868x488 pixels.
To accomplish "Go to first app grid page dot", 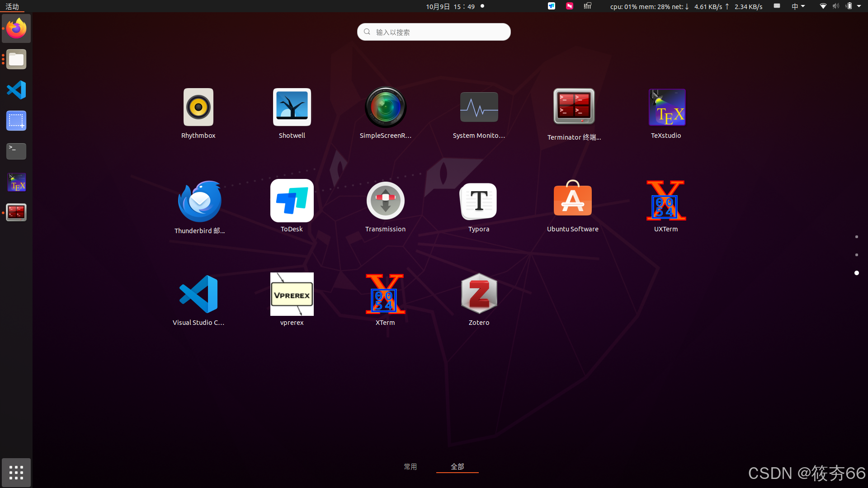I will coord(856,237).
